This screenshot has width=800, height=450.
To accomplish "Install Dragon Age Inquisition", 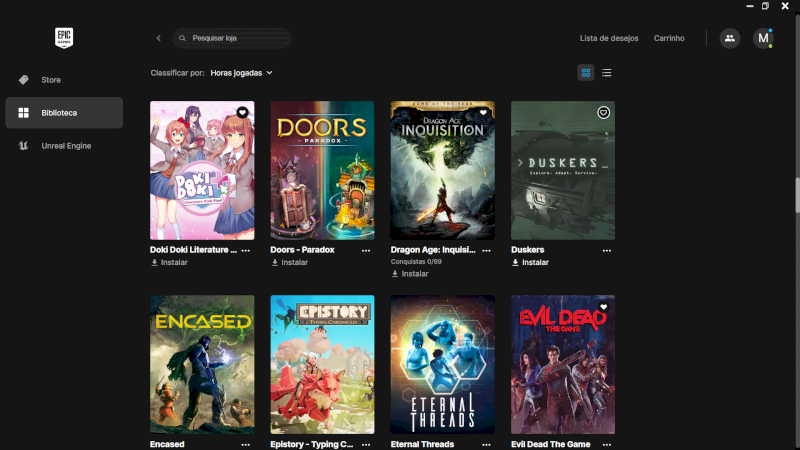I will (x=410, y=274).
